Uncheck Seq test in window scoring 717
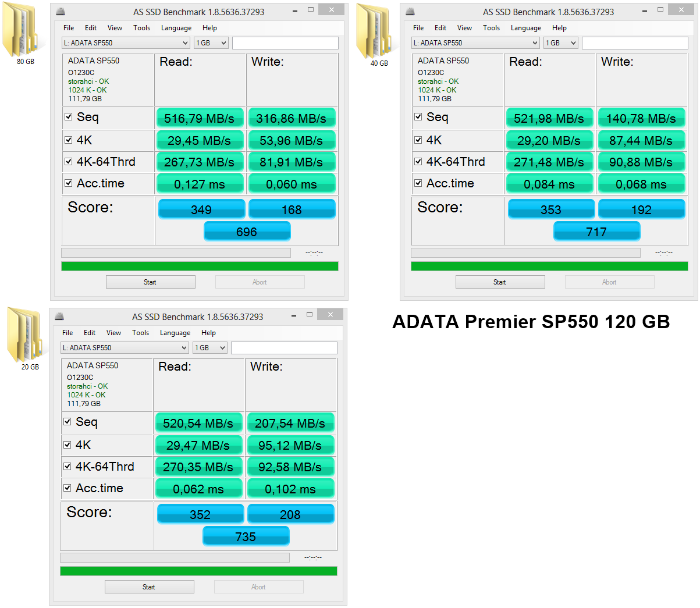700x608 pixels. pos(418,117)
